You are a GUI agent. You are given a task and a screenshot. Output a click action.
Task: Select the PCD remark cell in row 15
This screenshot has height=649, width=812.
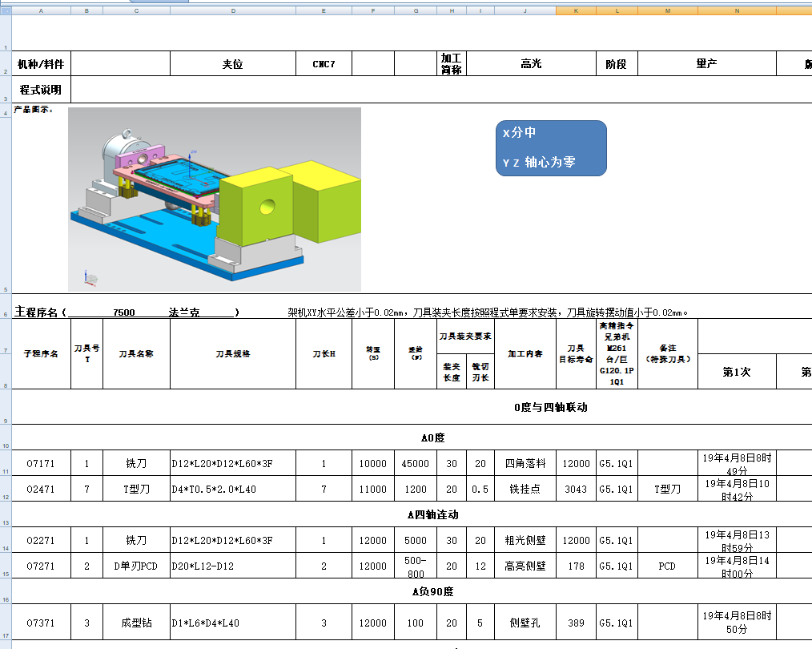point(667,566)
